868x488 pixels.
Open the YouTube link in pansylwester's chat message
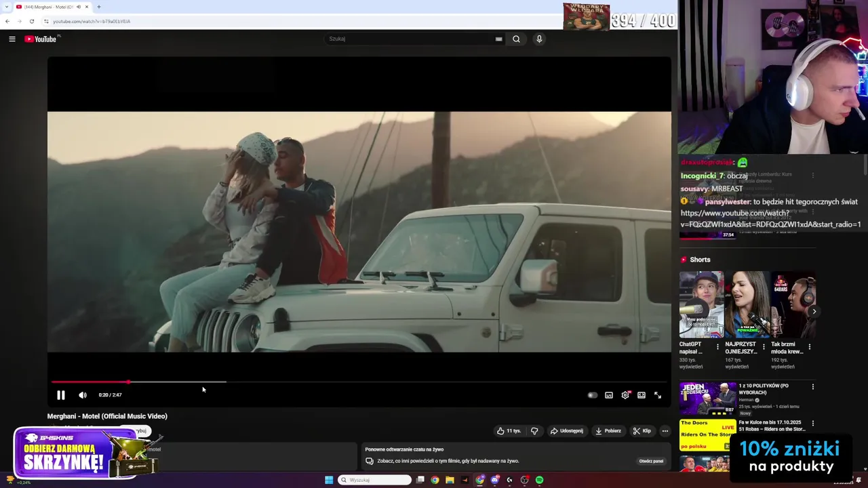[771, 218]
